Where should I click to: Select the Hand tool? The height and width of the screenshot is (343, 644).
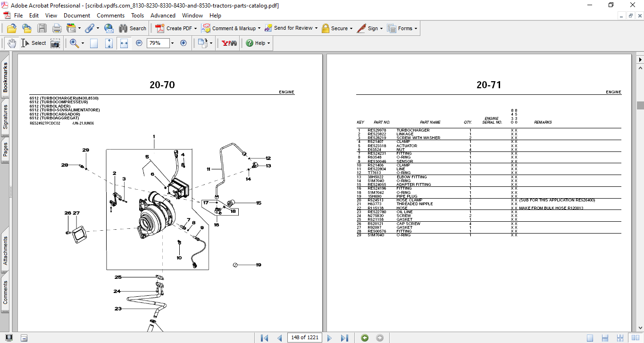pyautogui.click(x=12, y=43)
